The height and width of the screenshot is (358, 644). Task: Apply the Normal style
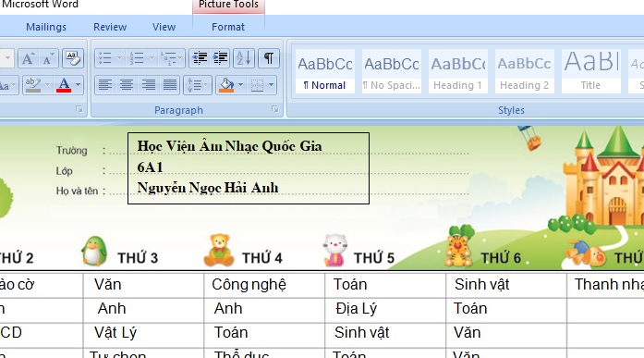click(x=325, y=71)
